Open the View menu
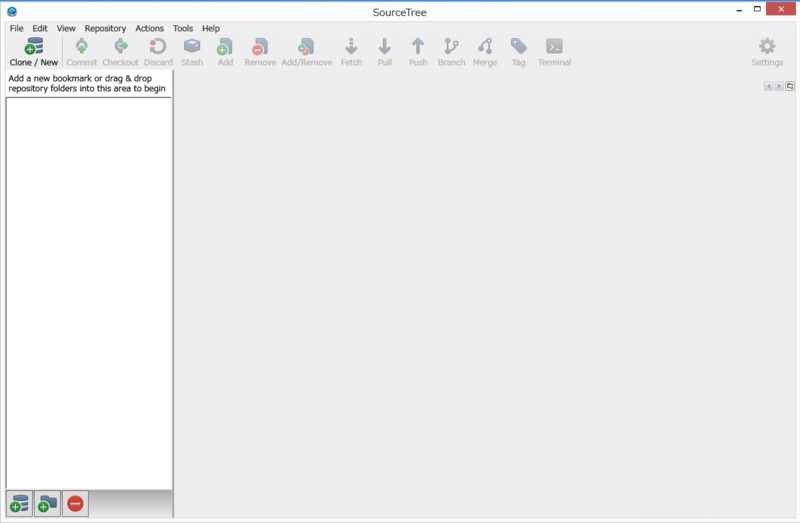Screen dimensions: 800x523 pos(66,29)
